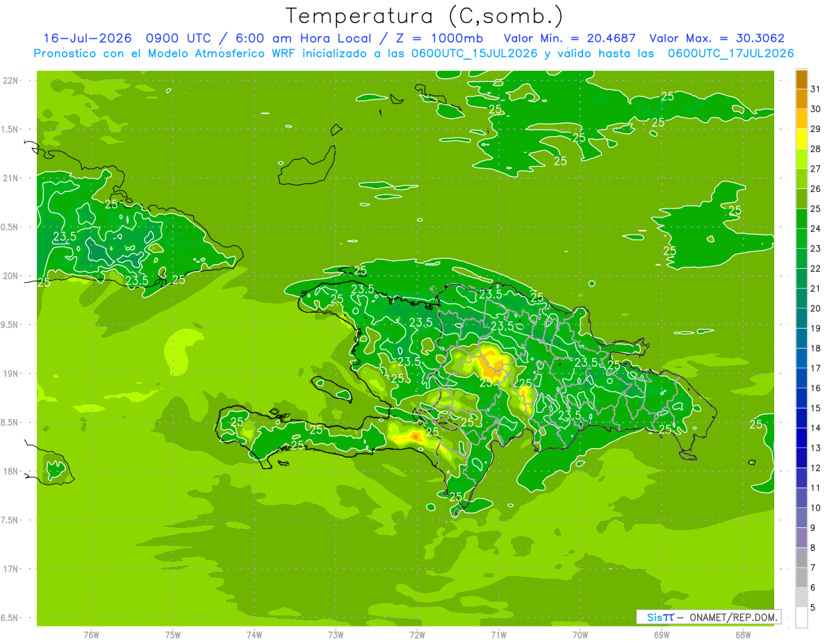The height and width of the screenshot is (644, 834).
Task: Click the "22N" latitude axis label
Action: tap(12, 81)
